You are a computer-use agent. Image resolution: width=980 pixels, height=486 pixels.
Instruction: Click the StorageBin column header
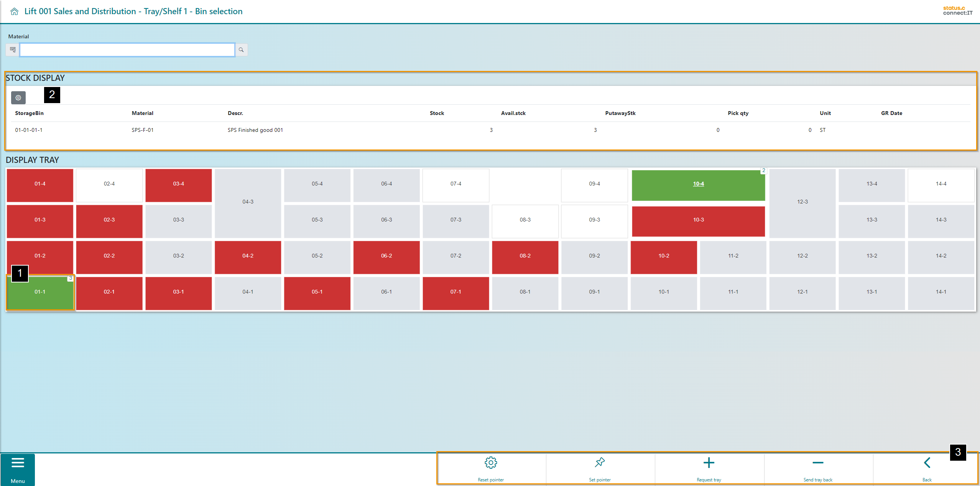(x=29, y=113)
